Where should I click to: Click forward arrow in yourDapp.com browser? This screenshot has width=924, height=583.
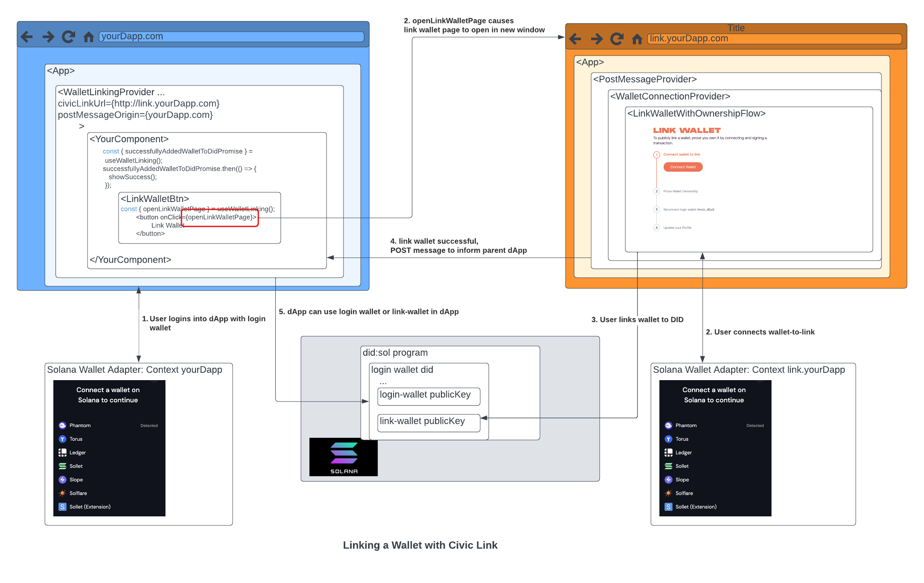click(48, 37)
